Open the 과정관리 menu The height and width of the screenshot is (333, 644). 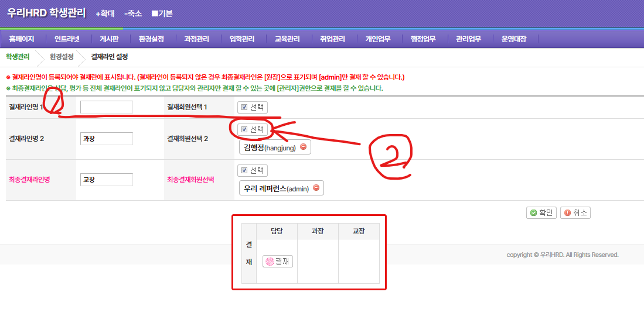pos(196,39)
